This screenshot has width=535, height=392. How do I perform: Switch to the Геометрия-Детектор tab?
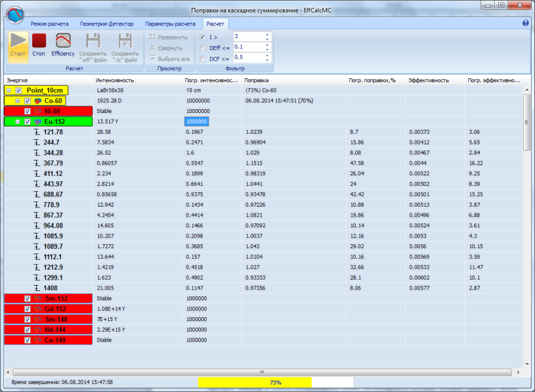point(106,23)
